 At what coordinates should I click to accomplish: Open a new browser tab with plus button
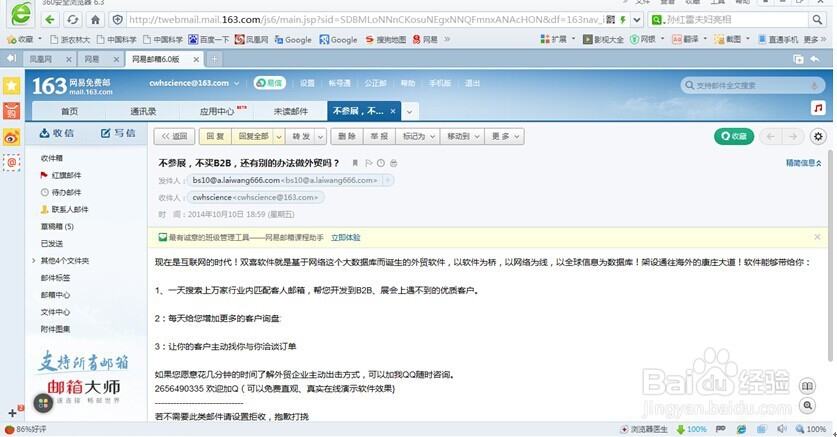[x=214, y=59]
